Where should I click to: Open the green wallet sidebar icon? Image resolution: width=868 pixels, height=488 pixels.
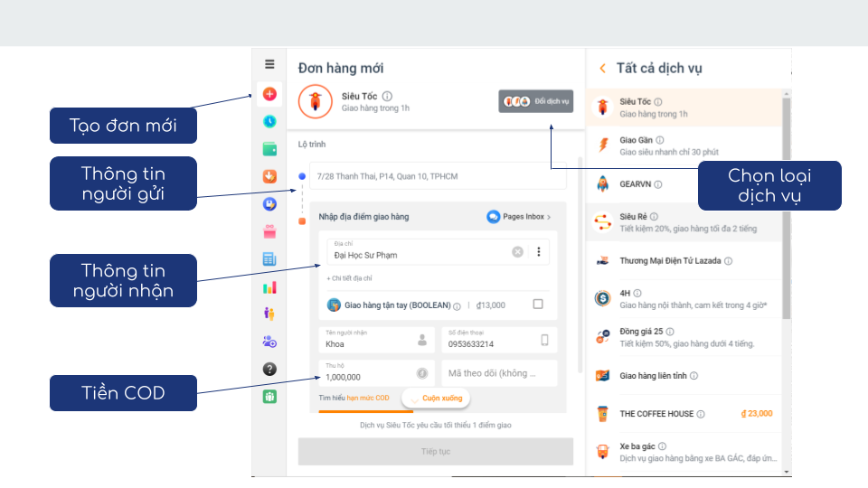(x=269, y=149)
